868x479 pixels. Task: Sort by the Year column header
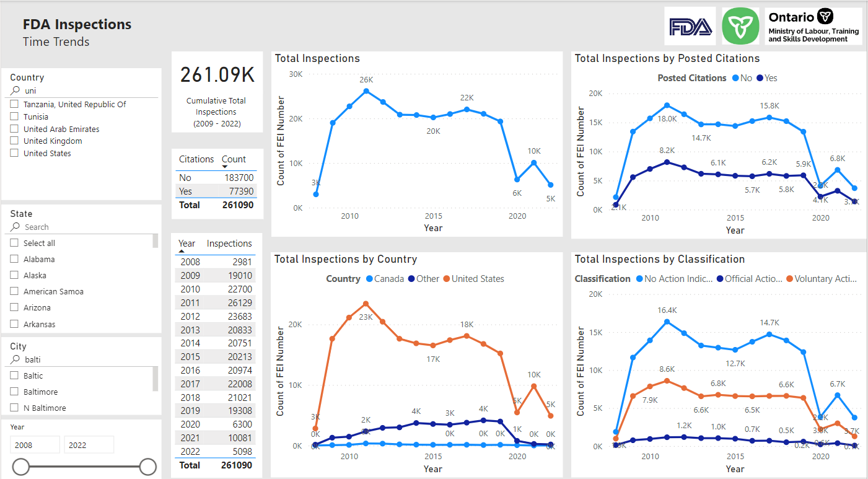(x=186, y=244)
